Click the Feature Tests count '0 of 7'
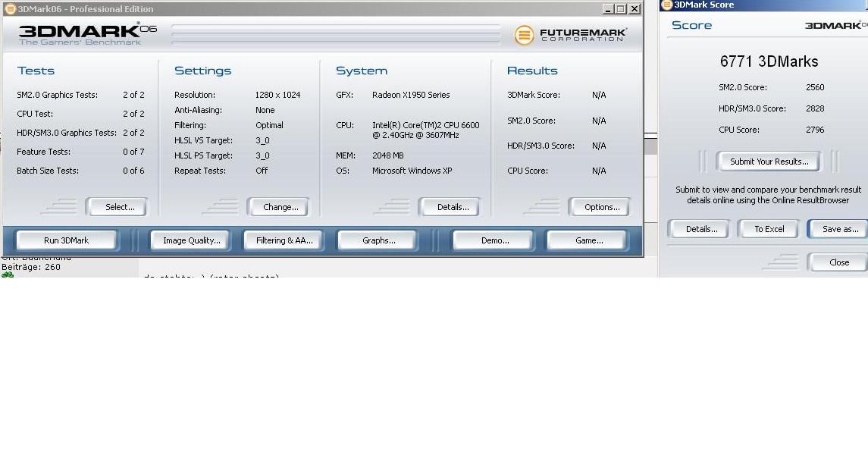Screen dimensions: 868x455 click(133, 152)
